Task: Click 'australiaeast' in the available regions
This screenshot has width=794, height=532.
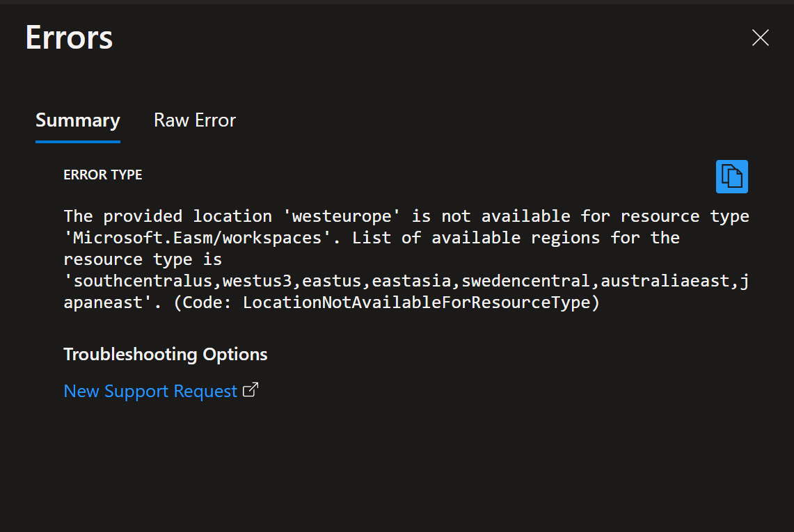Action: [665, 280]
